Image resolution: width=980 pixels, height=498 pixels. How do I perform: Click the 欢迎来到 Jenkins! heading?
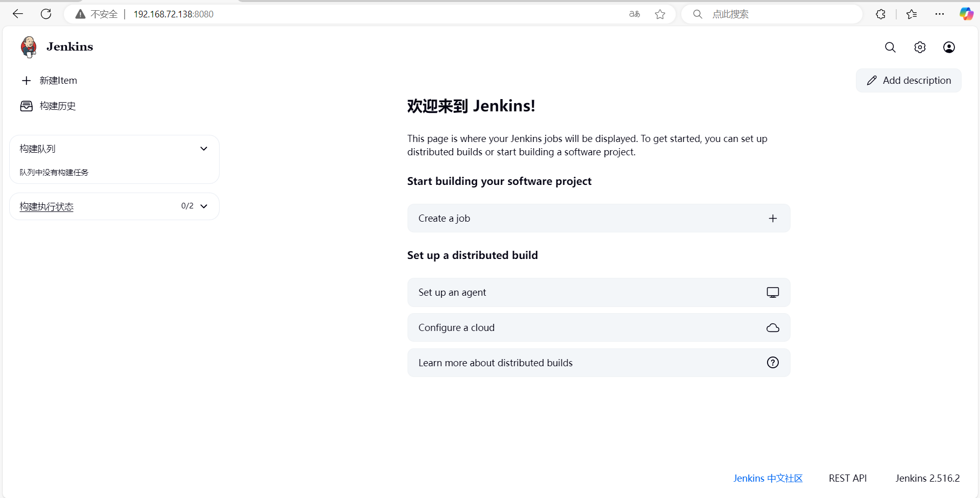(x=471, y=106)
